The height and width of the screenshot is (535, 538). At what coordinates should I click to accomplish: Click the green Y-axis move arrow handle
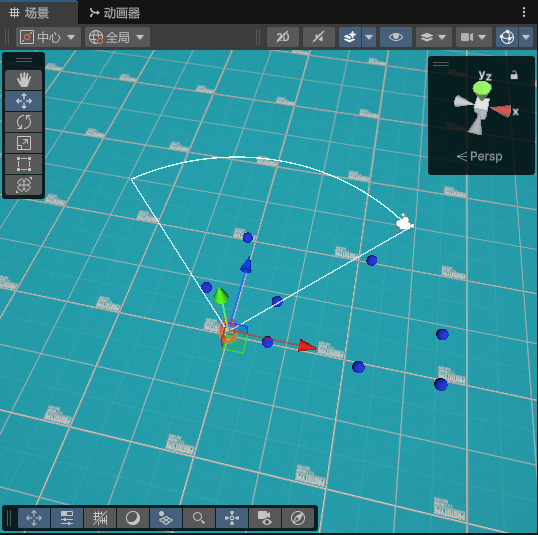pyautogui.click(x=221, y=296)
